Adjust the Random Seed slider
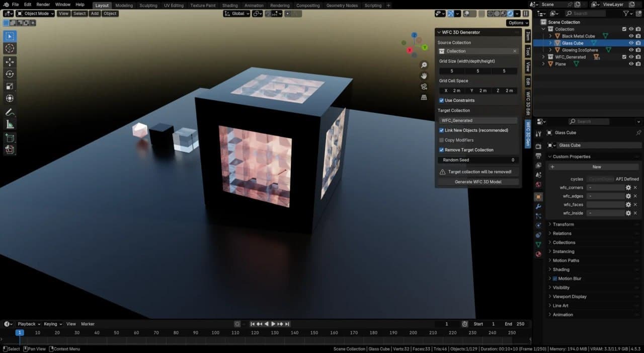This screenshot has width=644, height=353. coord(478,160)
